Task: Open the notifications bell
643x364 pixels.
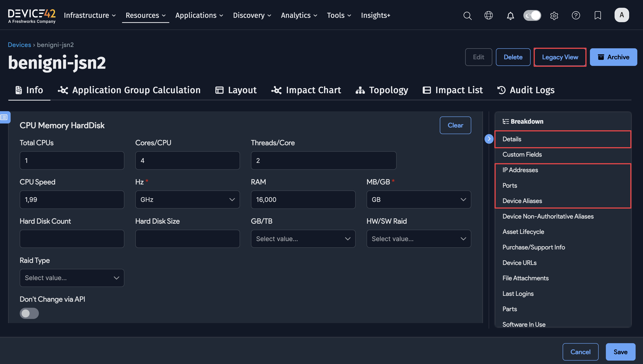Action: click(510, 16)
